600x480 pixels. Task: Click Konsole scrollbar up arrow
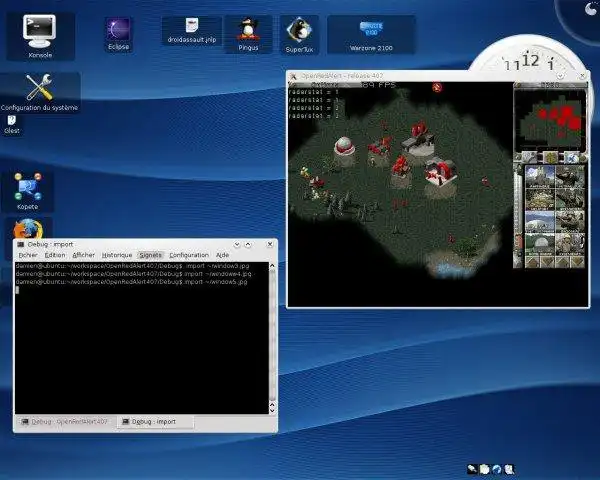[x=272, y=266]
